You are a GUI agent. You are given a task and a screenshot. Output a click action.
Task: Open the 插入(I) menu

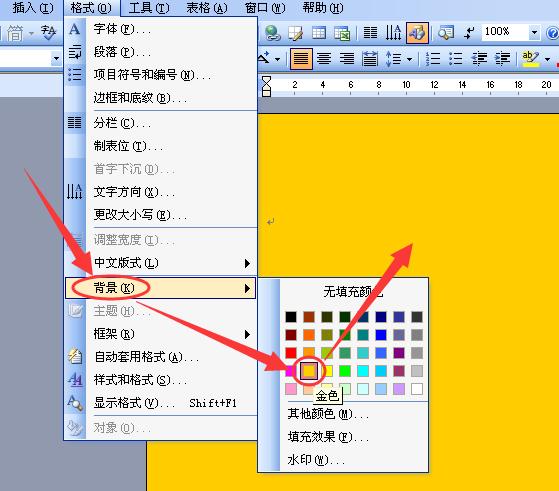point(33,8)
